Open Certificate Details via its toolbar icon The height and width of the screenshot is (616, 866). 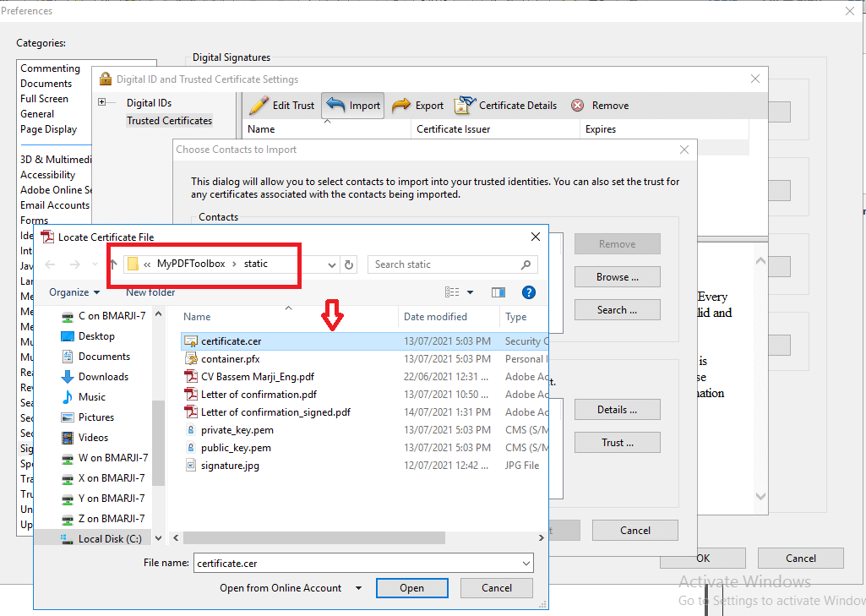465,105
